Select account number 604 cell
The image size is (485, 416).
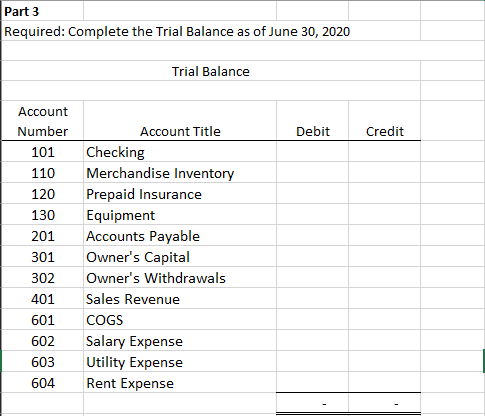pyautogui.click(x=42, y=383)
